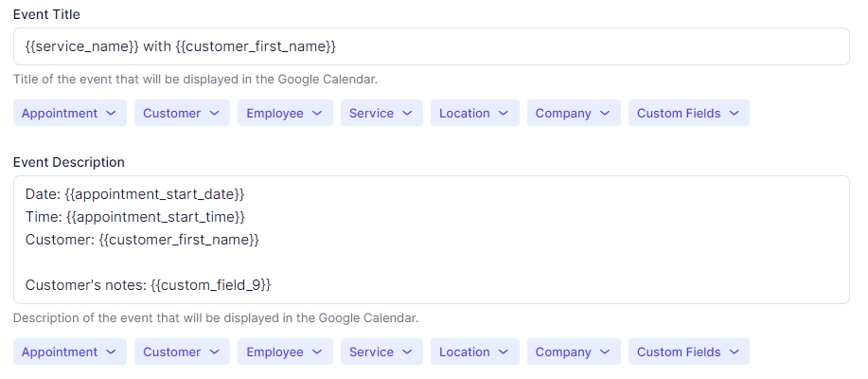Open Custom Fields dropdown under Event Description
Screen dimensions: 868x379
[x=688, y=352]
